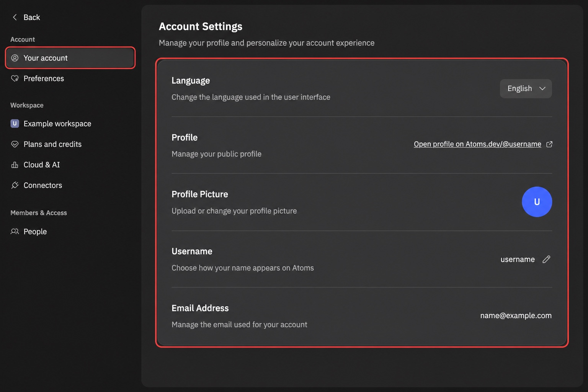Screen dimensions: 588x392
Task: Click the Workspace section label
Action: tap(27, 105)
